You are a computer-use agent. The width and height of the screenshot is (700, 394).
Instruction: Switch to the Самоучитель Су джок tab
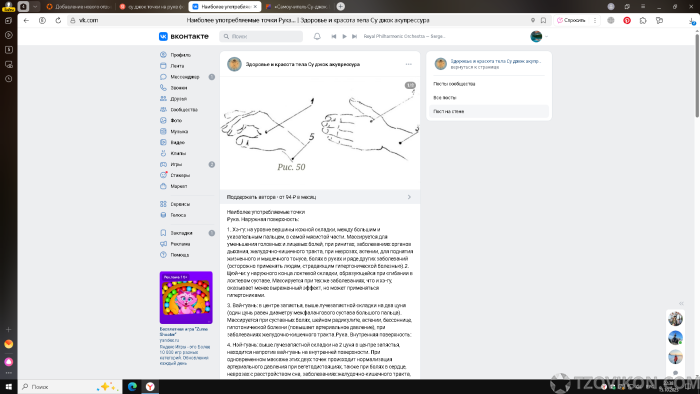[297, 7]
